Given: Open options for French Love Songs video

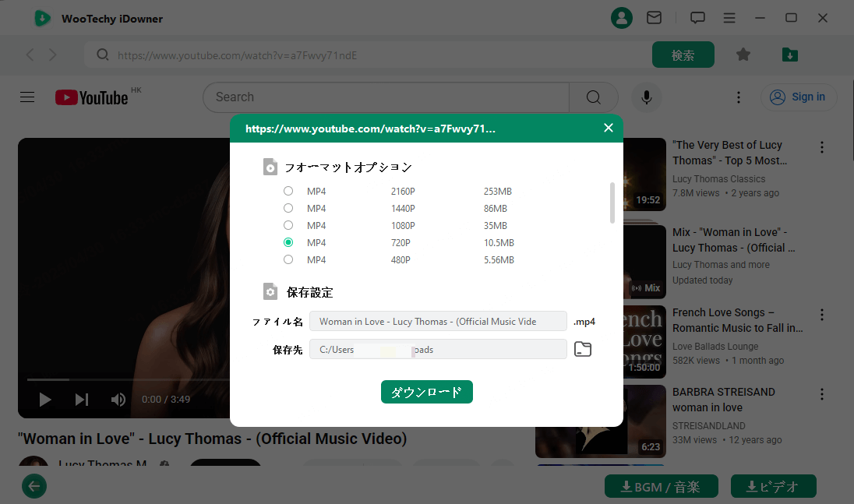Looking at the screenshot, I should pos(822,315).
